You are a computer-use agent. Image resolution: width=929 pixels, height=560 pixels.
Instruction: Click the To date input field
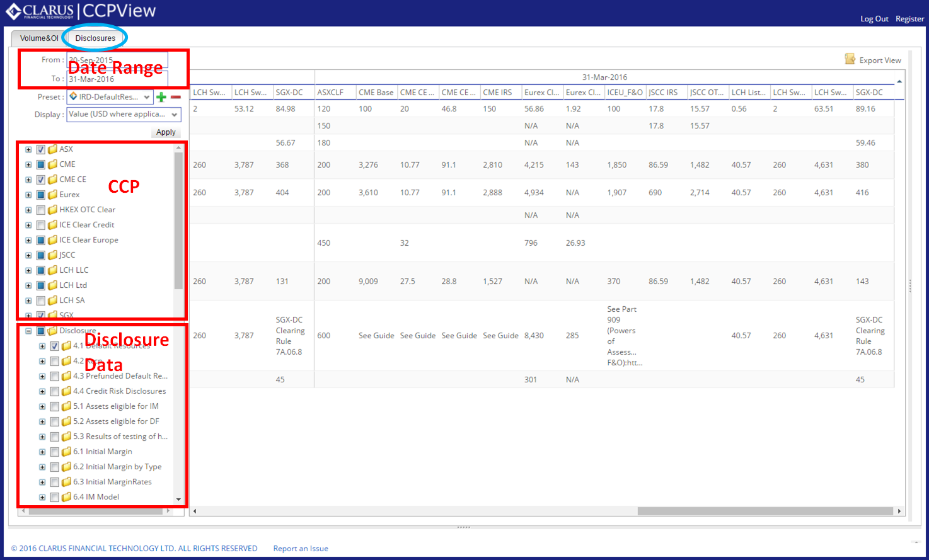point(117,79)
